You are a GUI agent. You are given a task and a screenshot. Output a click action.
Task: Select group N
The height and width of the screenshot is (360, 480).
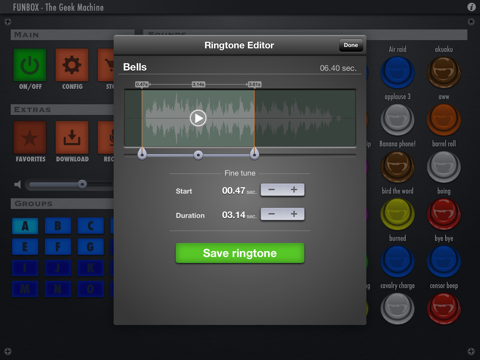[58, 289]
